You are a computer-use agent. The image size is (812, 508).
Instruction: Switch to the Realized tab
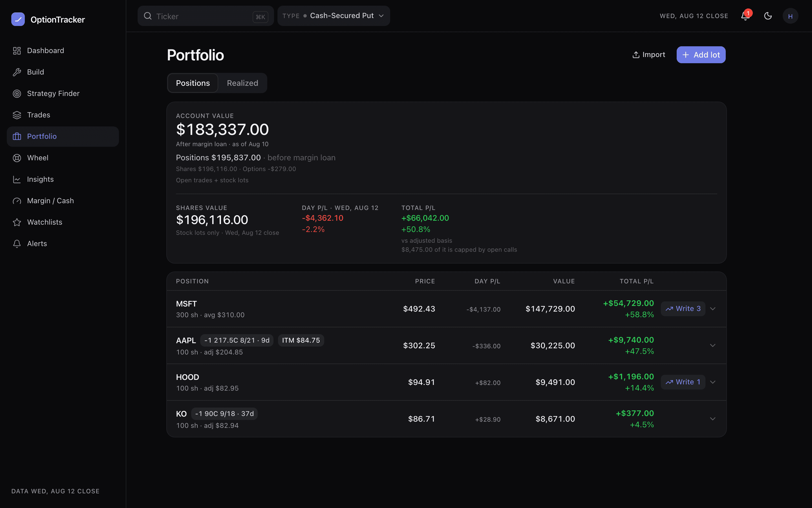point(242,83)
